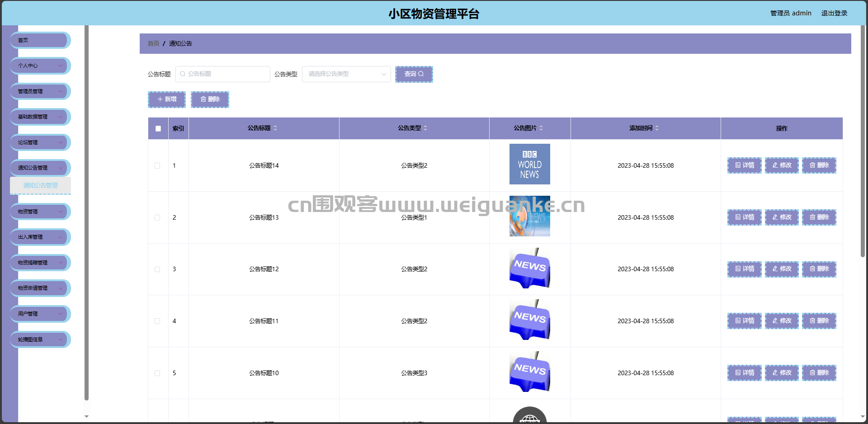This screenshot has height=424, width=868.
Task: Click the 新增 add button
Action: [x=167, y=99]
